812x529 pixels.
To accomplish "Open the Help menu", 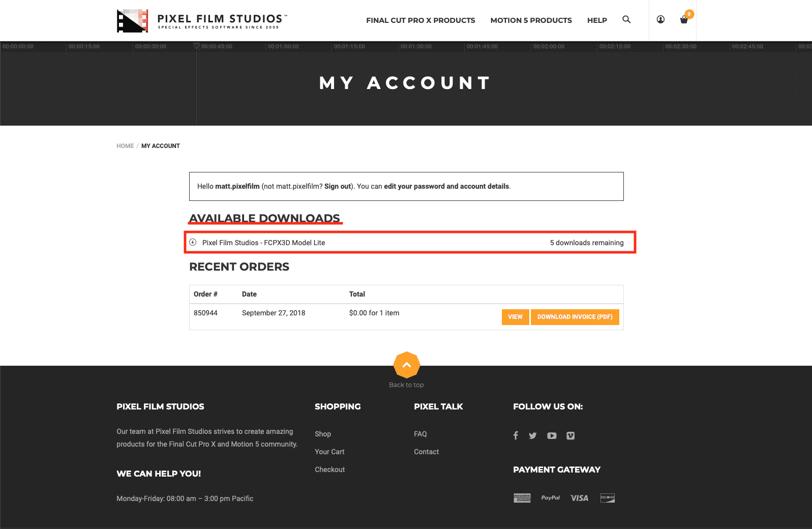I will [x=597, y=20].
